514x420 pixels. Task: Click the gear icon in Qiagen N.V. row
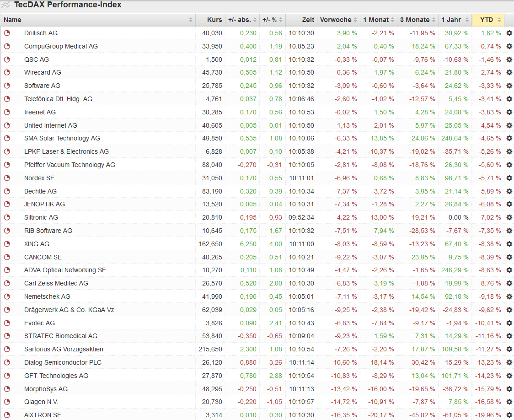pyautogui.click(x=509, y=402)
